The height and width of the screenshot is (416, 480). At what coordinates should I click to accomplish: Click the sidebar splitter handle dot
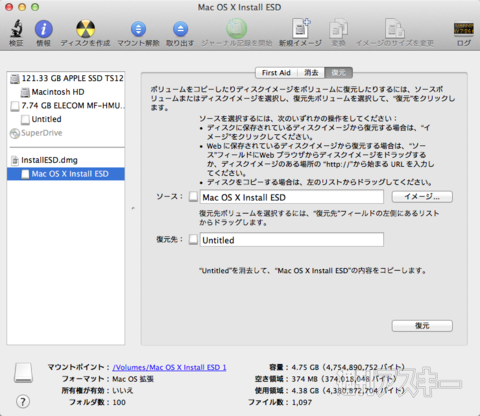[x=133, y=208]
